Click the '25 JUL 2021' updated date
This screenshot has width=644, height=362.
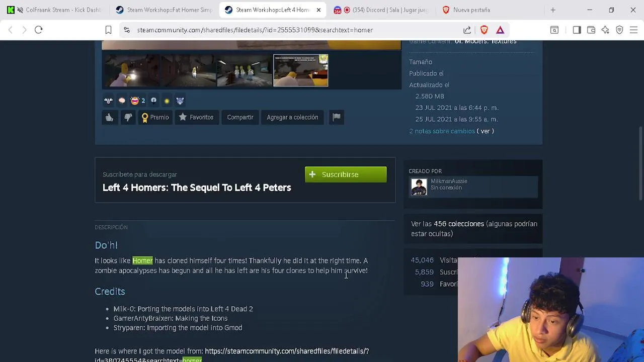(456, 119)
